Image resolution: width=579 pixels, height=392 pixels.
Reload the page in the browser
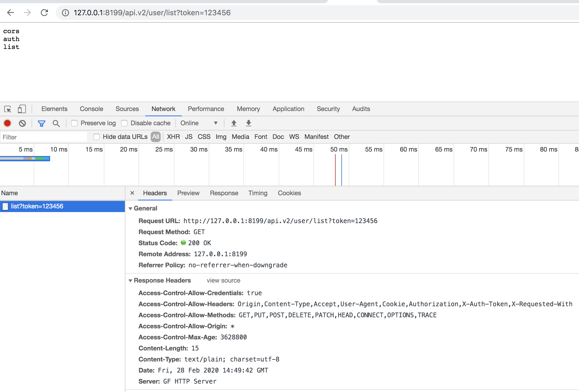44,13
